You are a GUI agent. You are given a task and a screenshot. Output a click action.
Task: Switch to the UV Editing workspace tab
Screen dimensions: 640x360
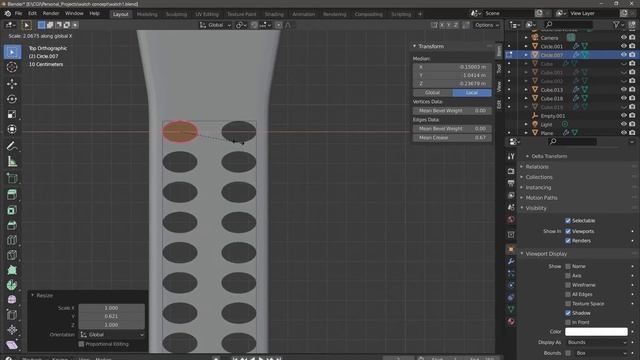click(x=207, y=14)
